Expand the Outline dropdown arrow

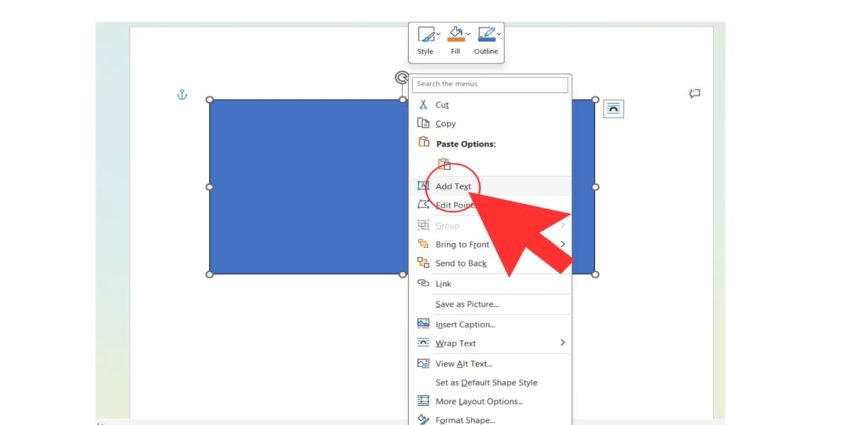499,35
